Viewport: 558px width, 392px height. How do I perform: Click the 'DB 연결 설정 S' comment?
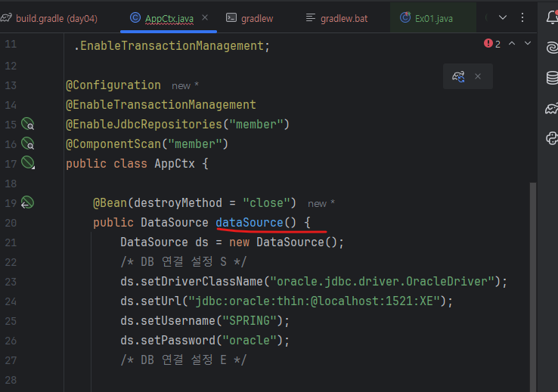[x=183, y=262]
